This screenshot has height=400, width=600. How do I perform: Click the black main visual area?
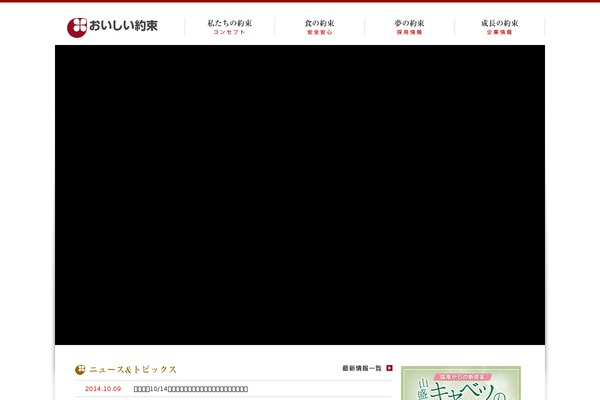(x=300, y=195)
